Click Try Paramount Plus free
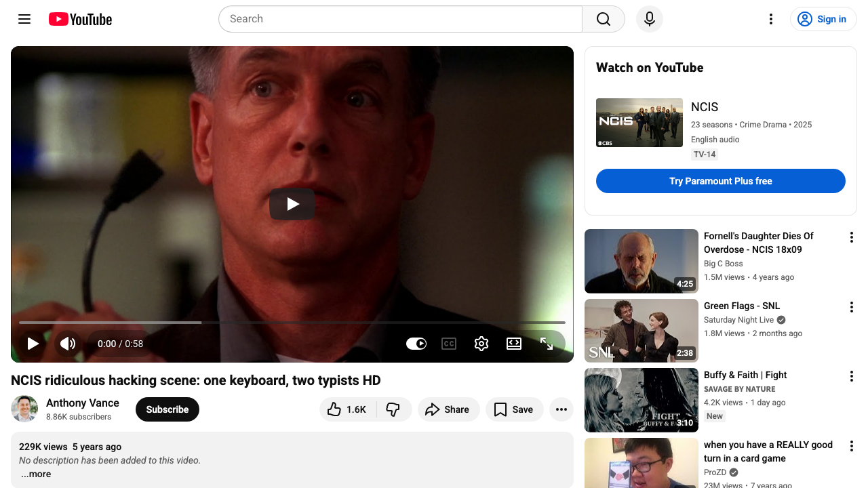868x488 pixels. click(721, 181)
